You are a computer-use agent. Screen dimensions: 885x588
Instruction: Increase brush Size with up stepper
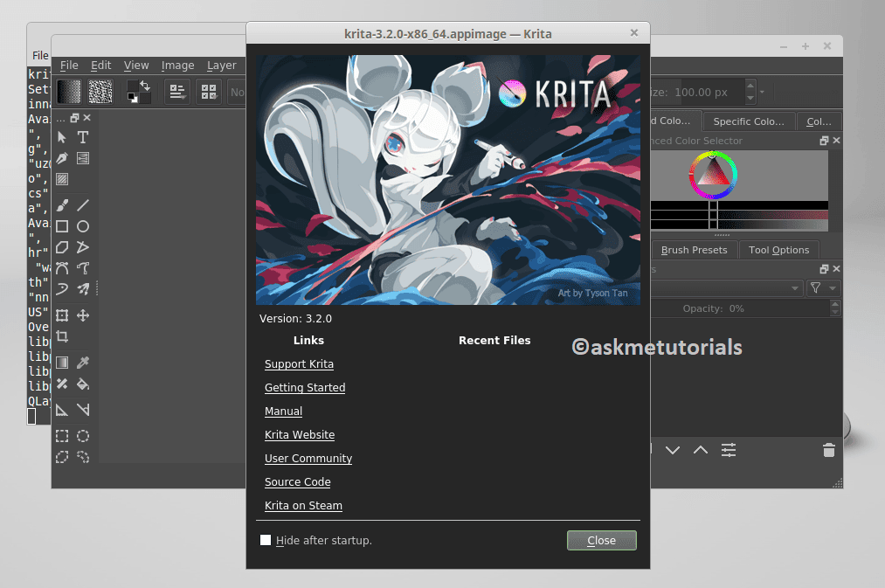(750, 86)
